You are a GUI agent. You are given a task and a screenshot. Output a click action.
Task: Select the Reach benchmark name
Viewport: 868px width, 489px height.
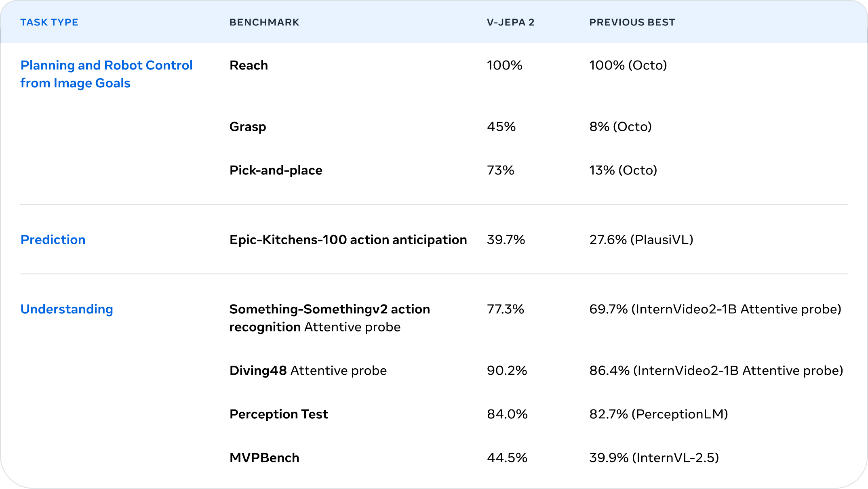[249, 65]
